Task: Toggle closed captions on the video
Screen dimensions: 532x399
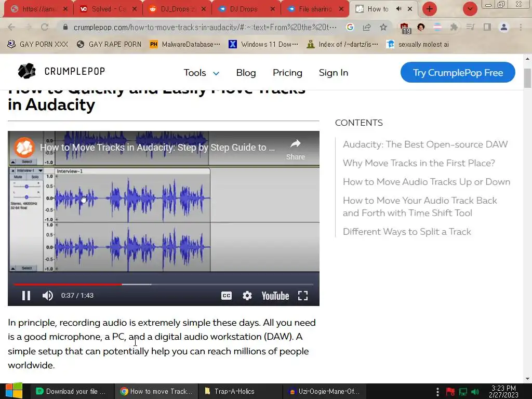Action: click(227, 296)
